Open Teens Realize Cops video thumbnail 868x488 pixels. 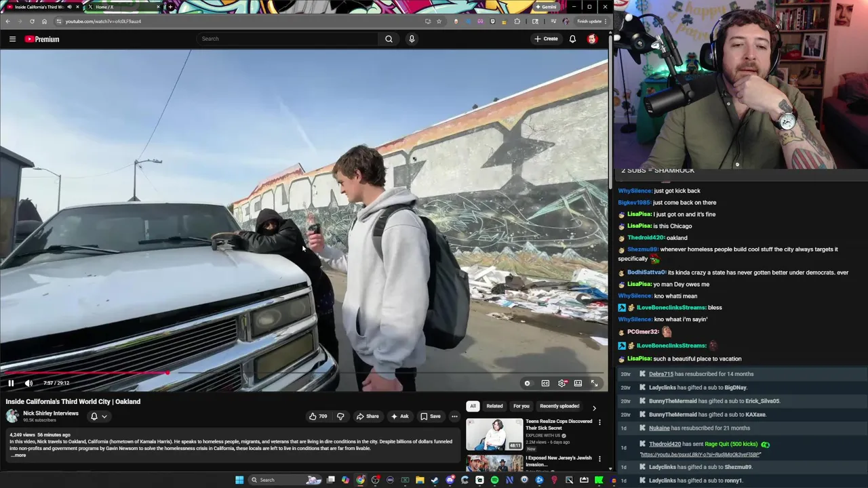[x=494, y=434]
